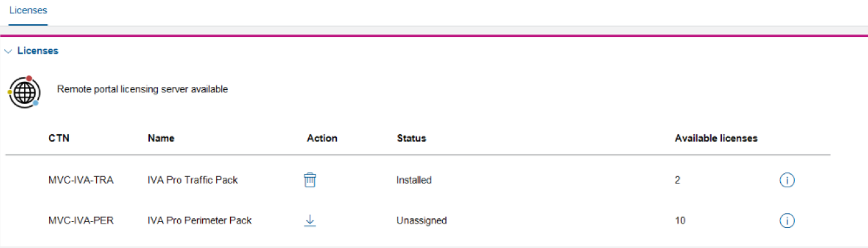Image resolution: width=868 pixels, height=248 pixels.
Task: Click the Action column header
Action: pyautogui.click(x=322, y=138)
